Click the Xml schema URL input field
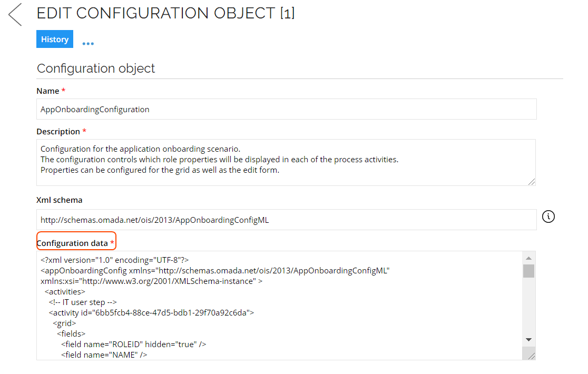The height and width of the screenshot is (374, 588). pyautogui.click(x=287, y=220)
